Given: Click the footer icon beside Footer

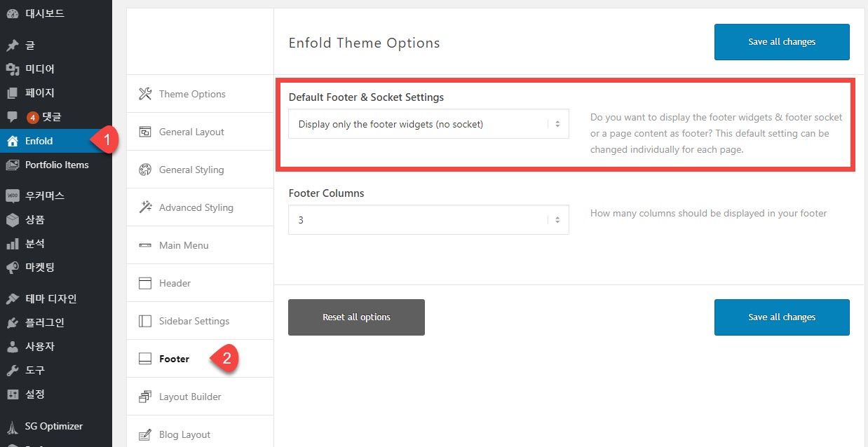Looking at the screenshot, I should click(145, 359).
